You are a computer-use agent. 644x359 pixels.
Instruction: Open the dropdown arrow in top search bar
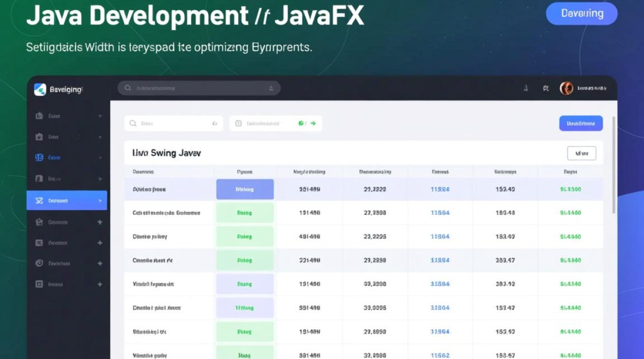270,88
